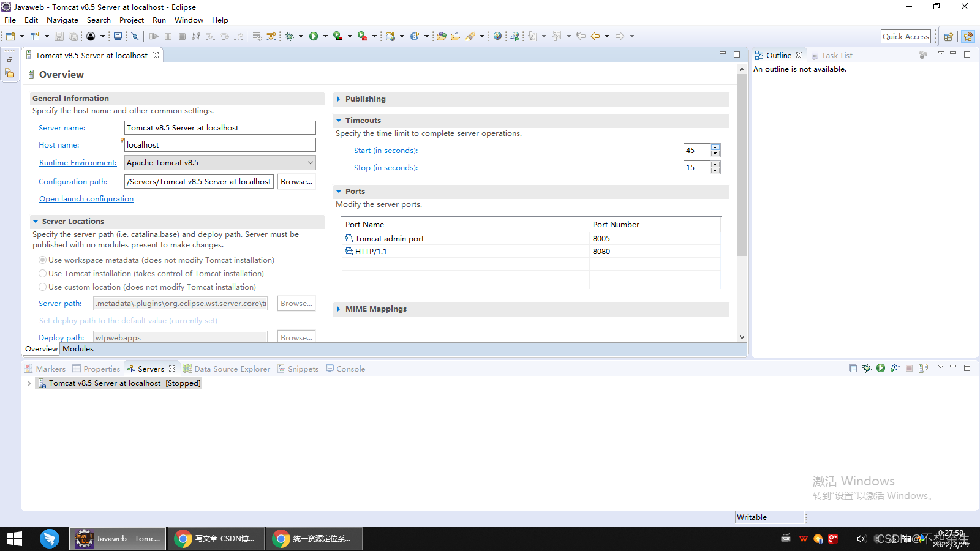
Task: Open the Windows Start button
Action: click(15, 539)
